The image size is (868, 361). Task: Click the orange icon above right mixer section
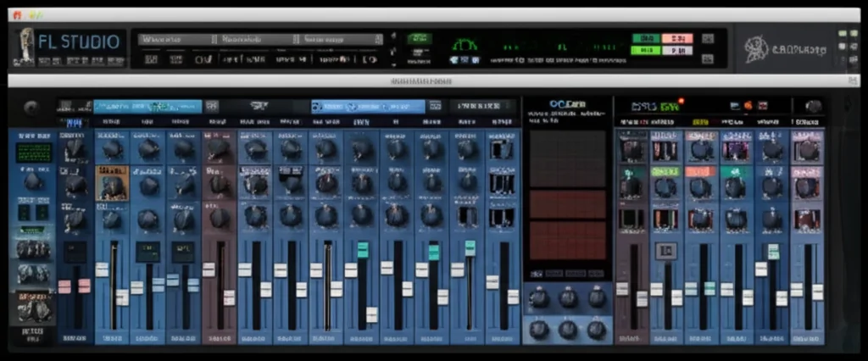[x=748, y=105]
